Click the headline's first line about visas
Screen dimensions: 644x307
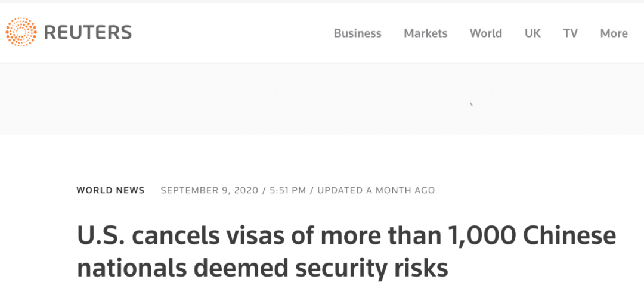pos(346,237)
